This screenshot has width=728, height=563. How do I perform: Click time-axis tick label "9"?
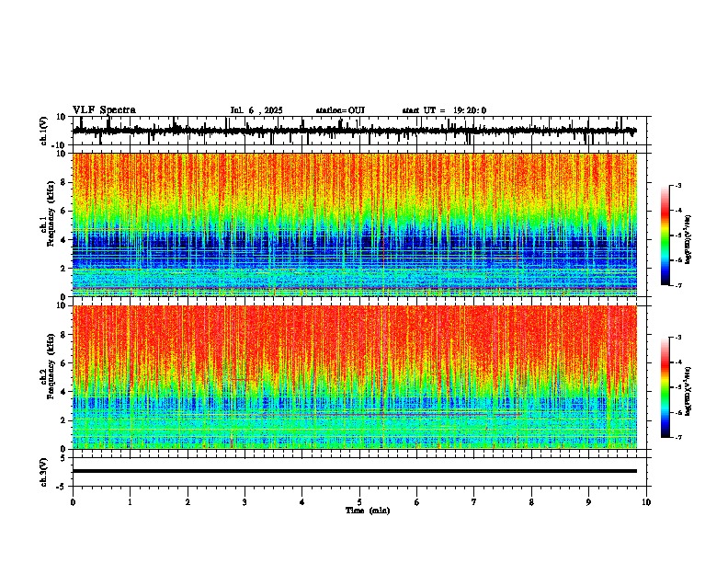(x=588, y=502)
